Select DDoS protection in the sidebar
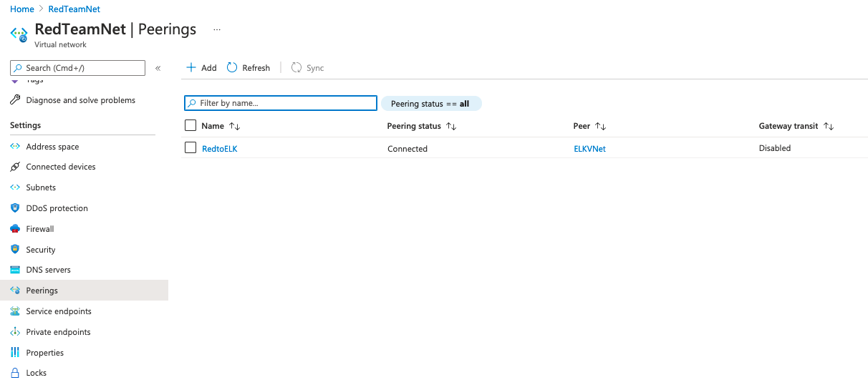Image resolution: width=868 pixels, height=390 pixels. tap(57, 208)
